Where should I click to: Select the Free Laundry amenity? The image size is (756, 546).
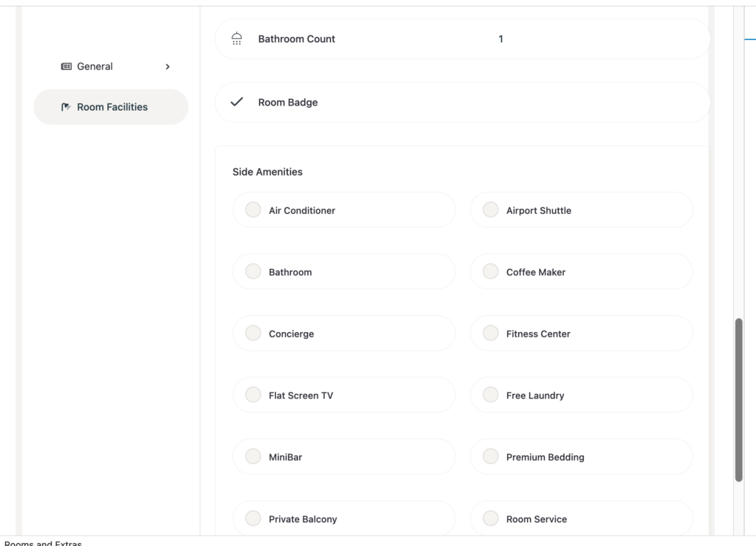click(x=491, y=395)
